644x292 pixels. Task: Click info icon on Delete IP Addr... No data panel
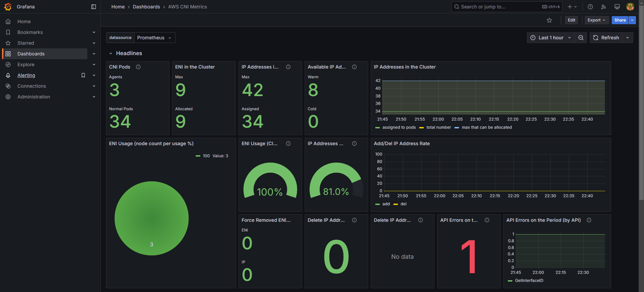(420, 220)
